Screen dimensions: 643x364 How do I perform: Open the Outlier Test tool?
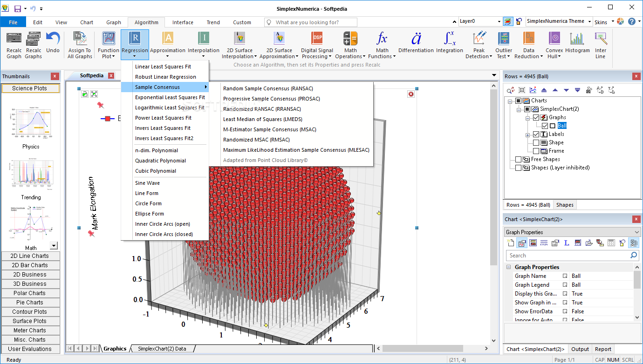tap(504, 45)
